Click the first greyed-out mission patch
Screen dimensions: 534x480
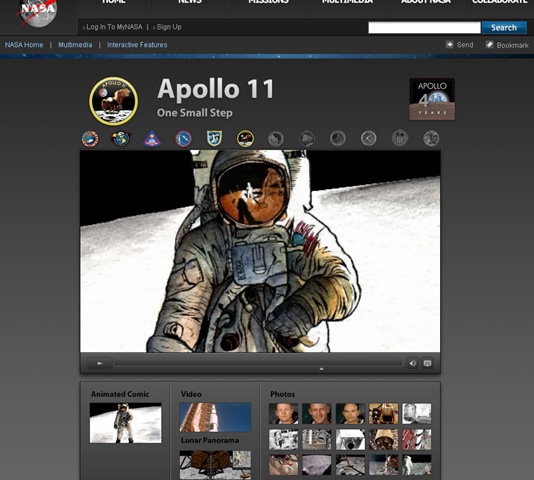click(276, 139)
